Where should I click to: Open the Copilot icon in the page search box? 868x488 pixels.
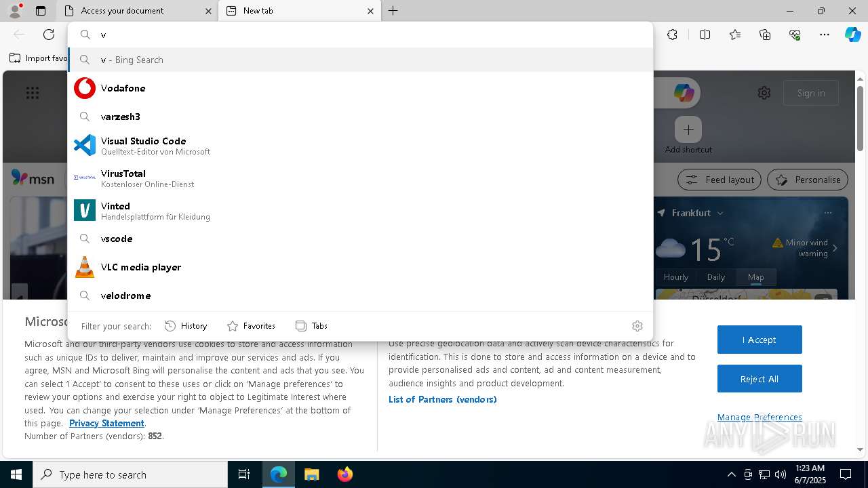point(684,93)
